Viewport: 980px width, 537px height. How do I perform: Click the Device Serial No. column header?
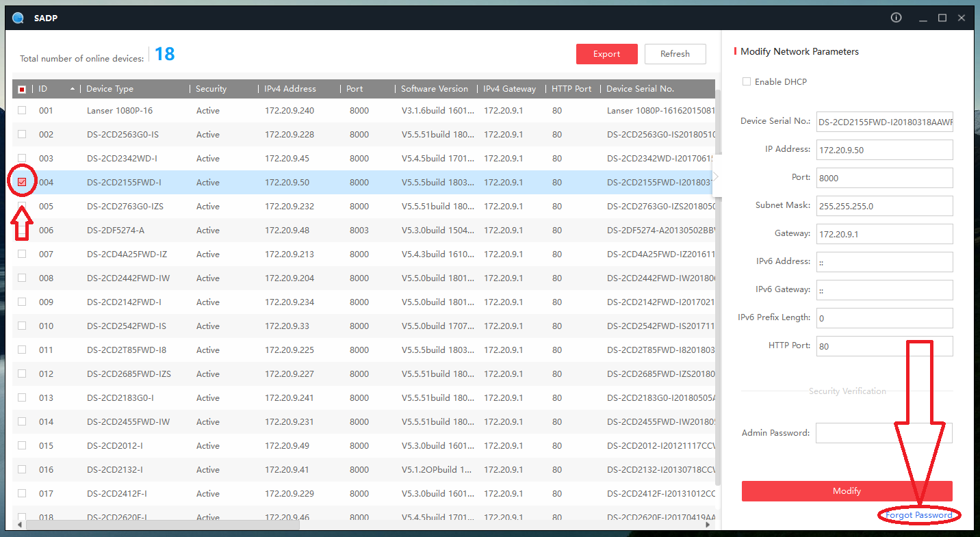point(640,89)
